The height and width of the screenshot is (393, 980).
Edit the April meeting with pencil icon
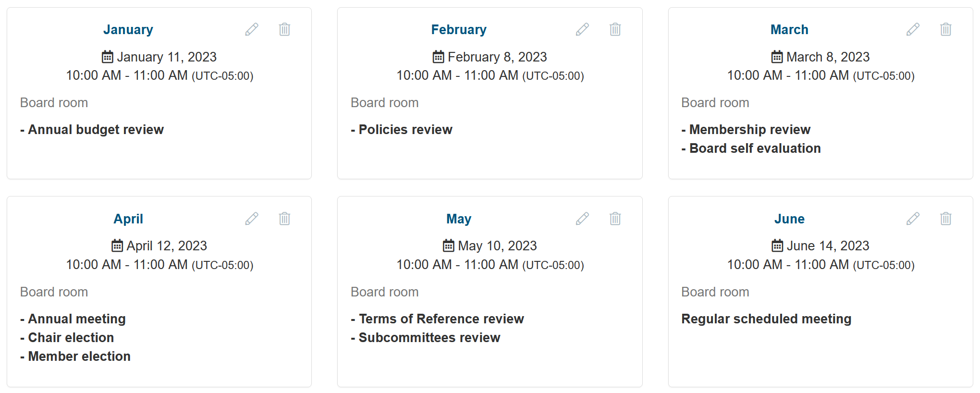[252, 219]
